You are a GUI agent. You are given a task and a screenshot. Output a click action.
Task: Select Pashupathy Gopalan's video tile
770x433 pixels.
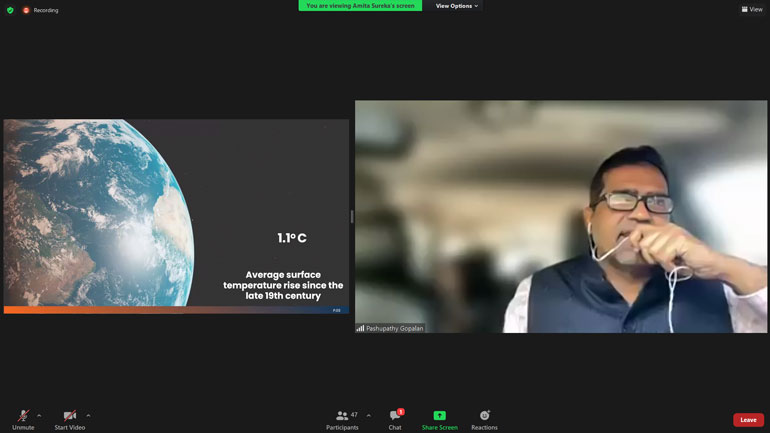tap(560, 216)
